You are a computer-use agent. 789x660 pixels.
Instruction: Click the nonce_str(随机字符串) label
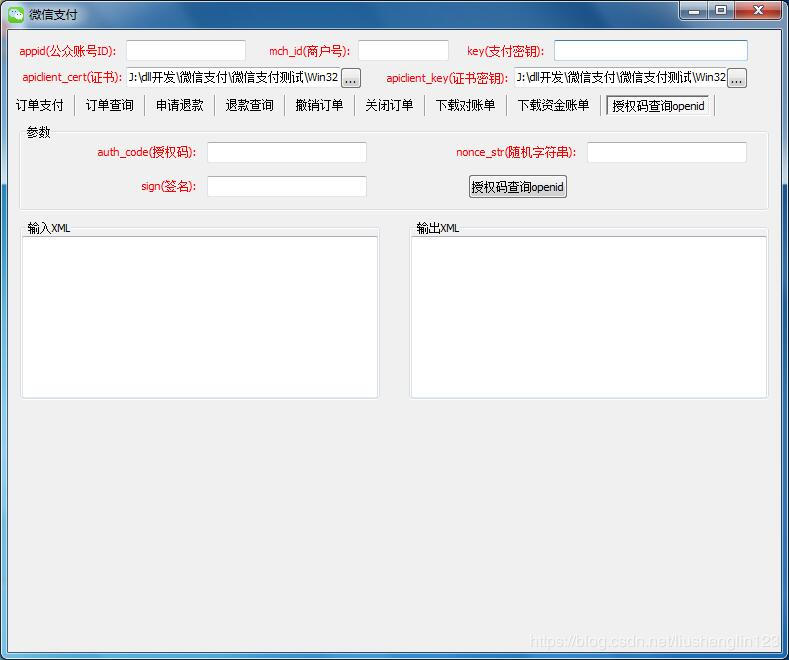516,152
